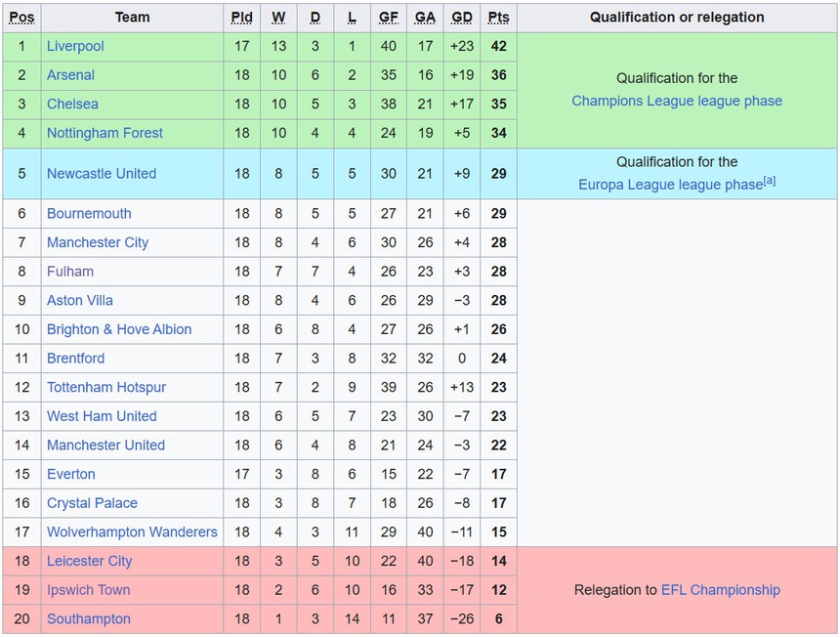This screenshot has width=840, height=637.
Task: Open the Southampton team link
Action: point(89,618)
